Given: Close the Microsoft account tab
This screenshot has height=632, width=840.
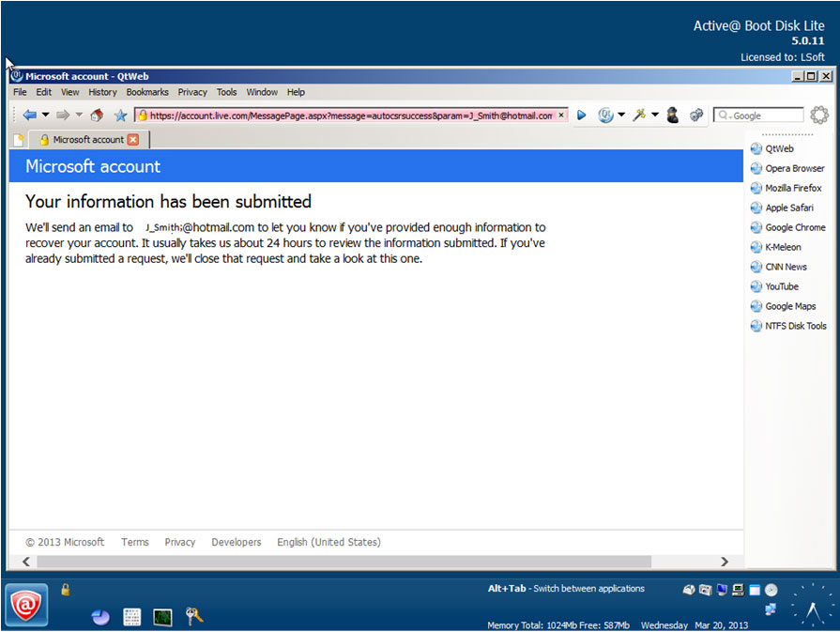Looking at the screenshot, I should [133, 139].
